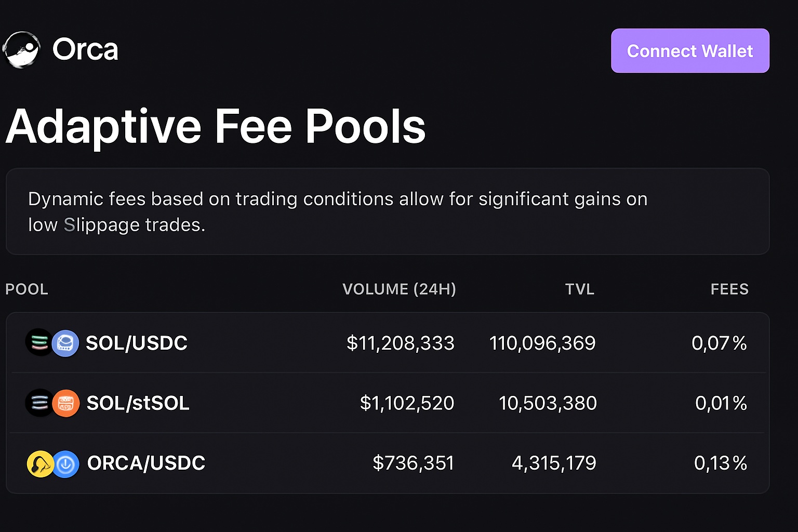The image size is (798, 532).
Task: Click the 0,13% fee value for ORCA/USDC
Action: (x=720, y=463)
